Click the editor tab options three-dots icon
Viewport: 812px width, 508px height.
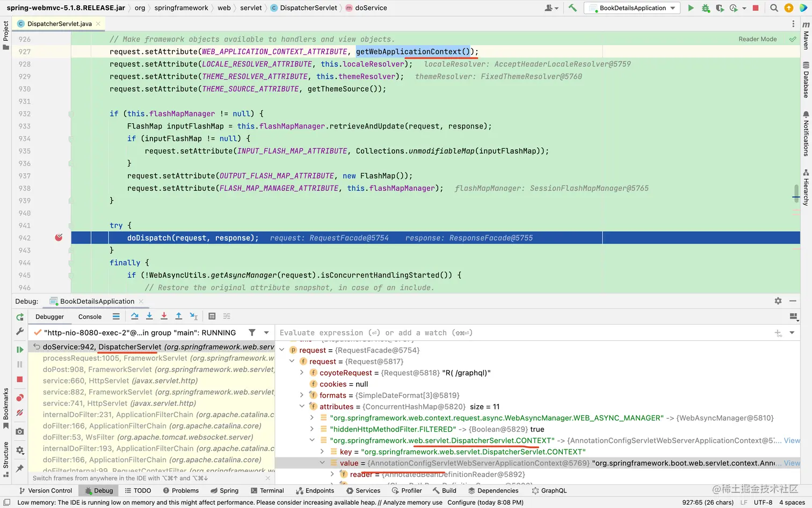793,24
